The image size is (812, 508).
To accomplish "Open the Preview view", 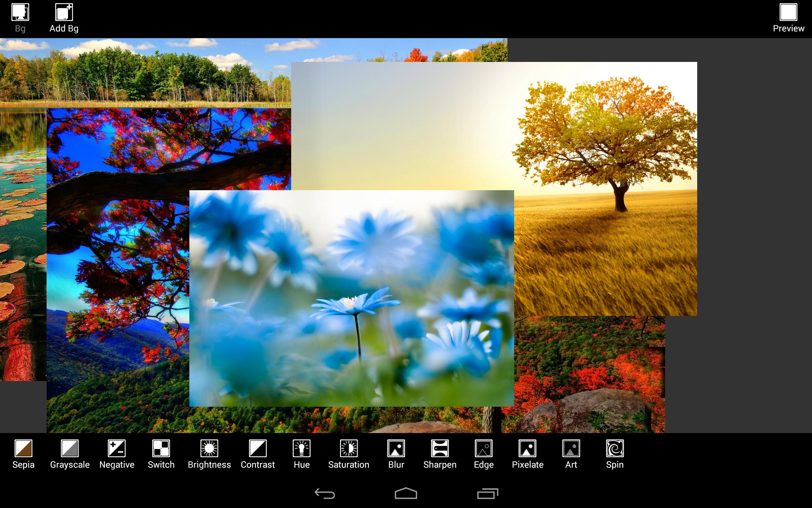I will point(788,18).
